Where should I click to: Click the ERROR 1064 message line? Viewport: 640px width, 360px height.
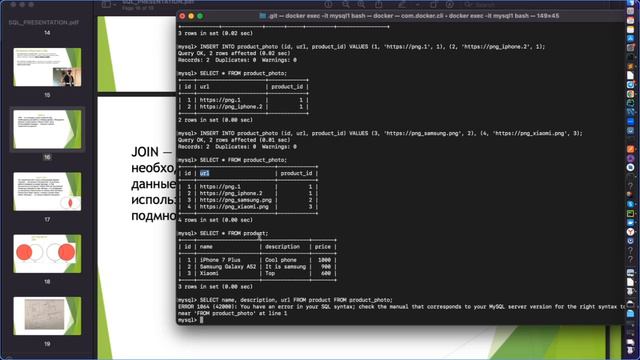tap(401, 307)
